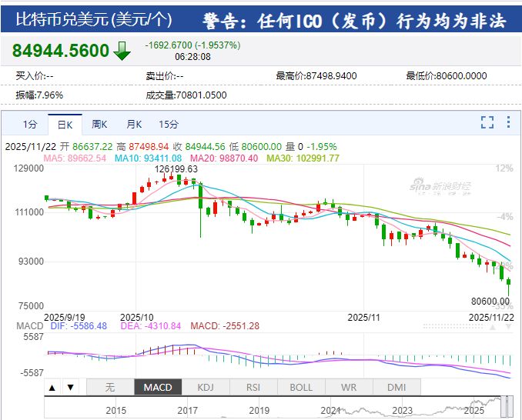
Task: Enable the KDJ indicator
Action: 206,387
